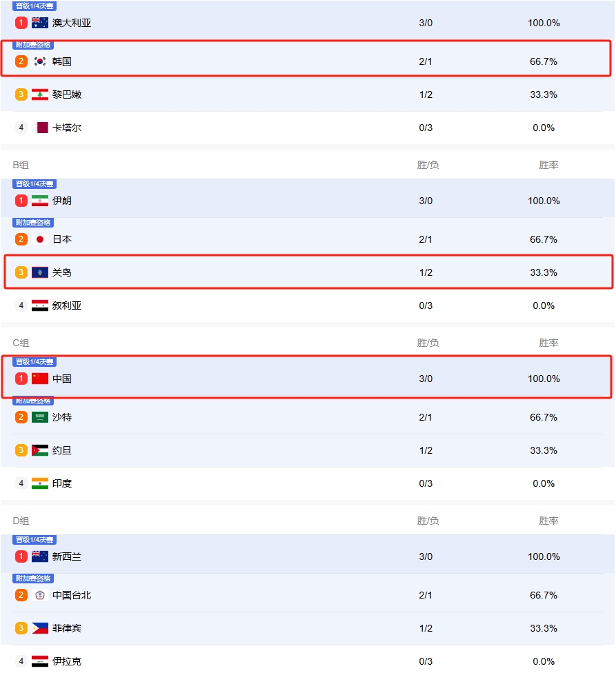616x673 pixels.
Task: Click the rank 1 badge beside 新西兰
Action: coord(21,556)
